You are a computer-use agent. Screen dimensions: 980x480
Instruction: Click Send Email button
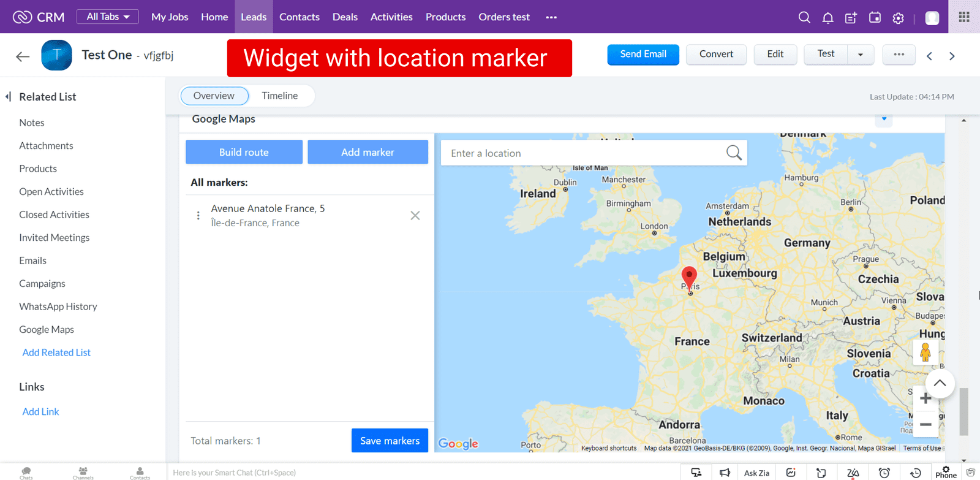click(x=643, y=54)
